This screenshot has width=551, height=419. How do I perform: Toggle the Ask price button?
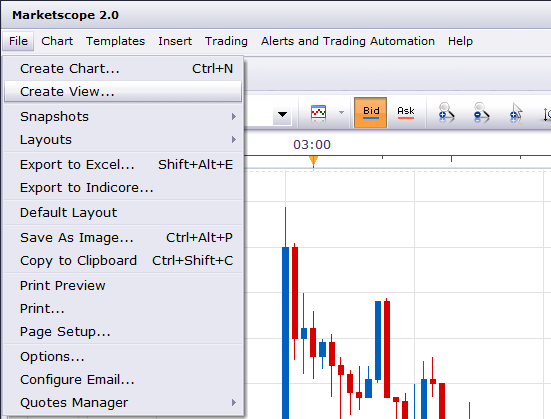point(406,112)
